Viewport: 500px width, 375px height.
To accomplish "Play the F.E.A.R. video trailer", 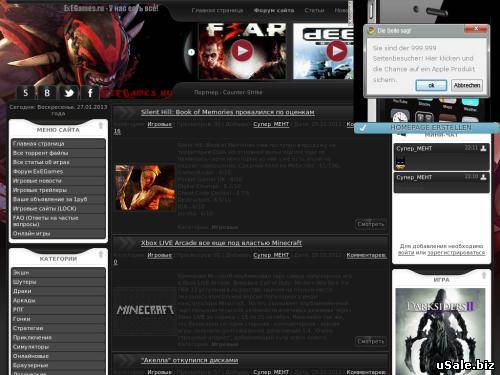I will pos(242,51).
